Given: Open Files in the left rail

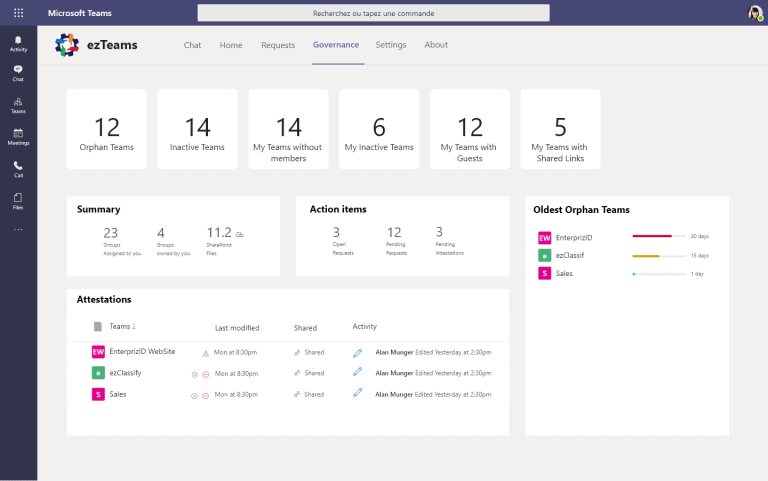Looking at the screenshot, I should pyautogui.click(x=18, y=201).
